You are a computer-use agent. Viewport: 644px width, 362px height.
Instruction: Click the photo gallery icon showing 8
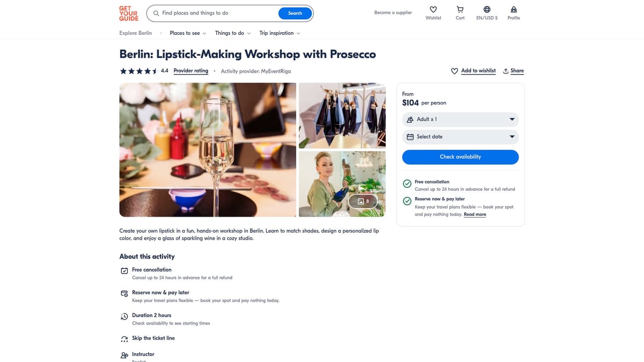point(363,201)
